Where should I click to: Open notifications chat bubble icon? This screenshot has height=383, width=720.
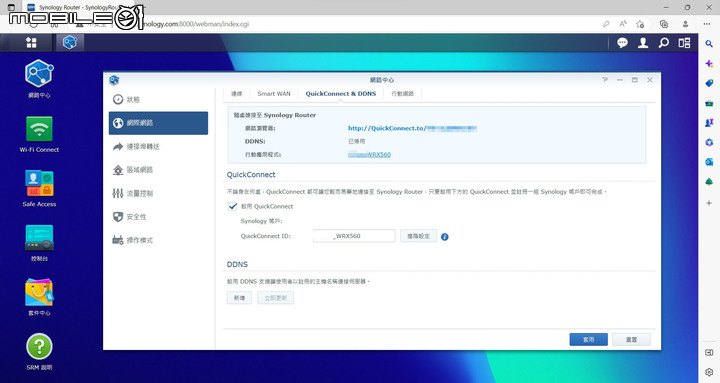point(622,43)
